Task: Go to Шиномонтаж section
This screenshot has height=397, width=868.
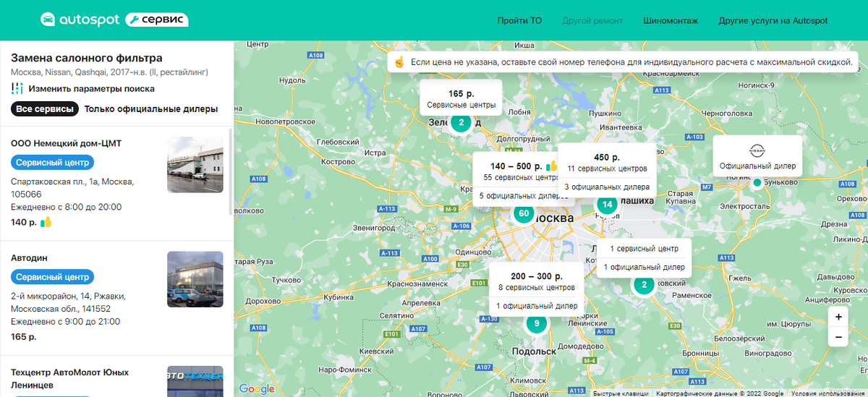Action: [671, 21]
